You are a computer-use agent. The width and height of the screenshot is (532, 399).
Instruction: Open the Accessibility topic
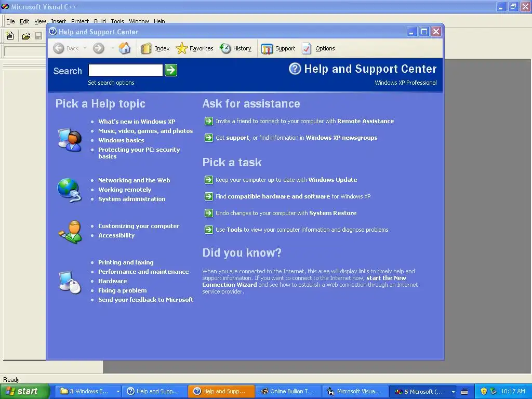pyautogui.click(x=116, y=235)
